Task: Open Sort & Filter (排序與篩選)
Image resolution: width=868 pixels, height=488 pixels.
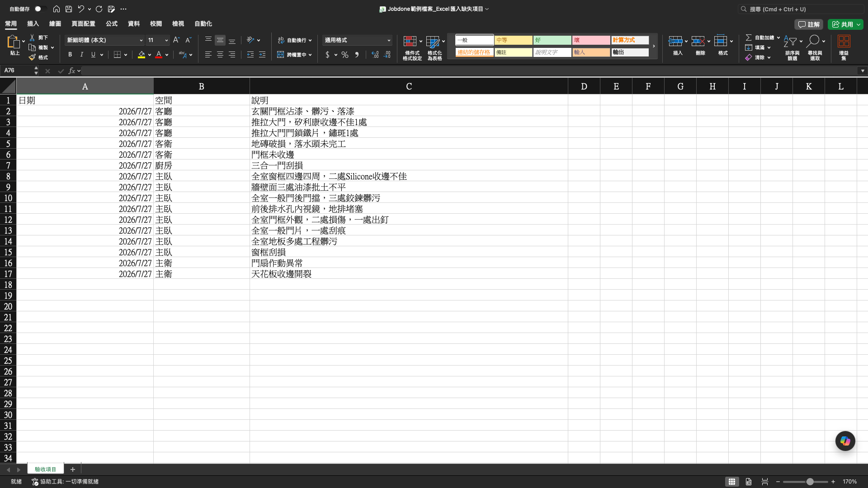Action: [x=792, y=48]
